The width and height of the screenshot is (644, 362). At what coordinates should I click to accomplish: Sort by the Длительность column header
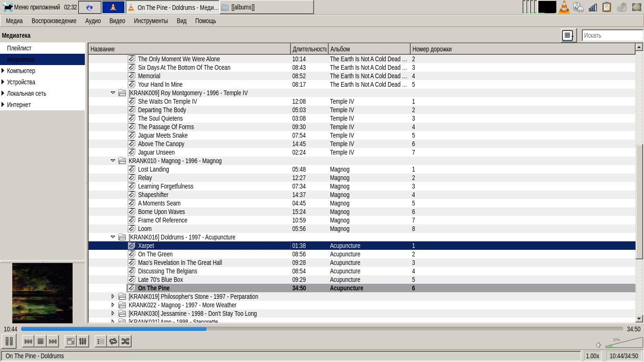[309, 49]
